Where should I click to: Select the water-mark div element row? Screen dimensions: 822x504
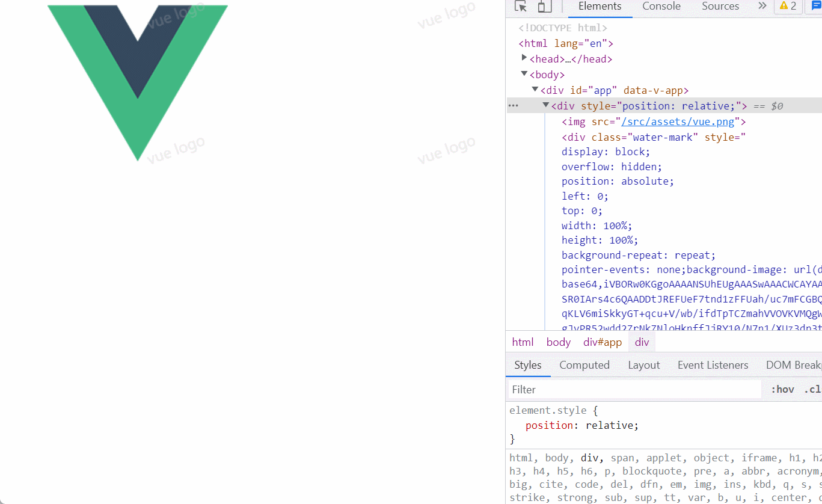654,138
